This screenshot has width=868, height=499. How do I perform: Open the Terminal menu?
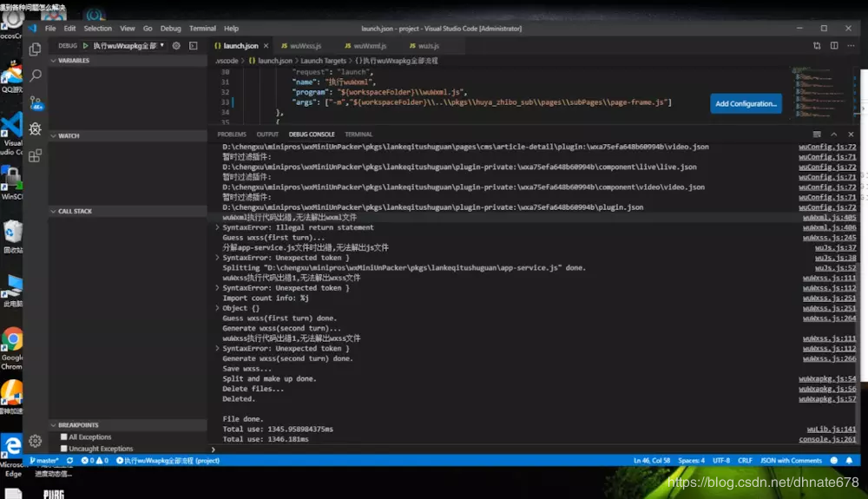point(202,29)
